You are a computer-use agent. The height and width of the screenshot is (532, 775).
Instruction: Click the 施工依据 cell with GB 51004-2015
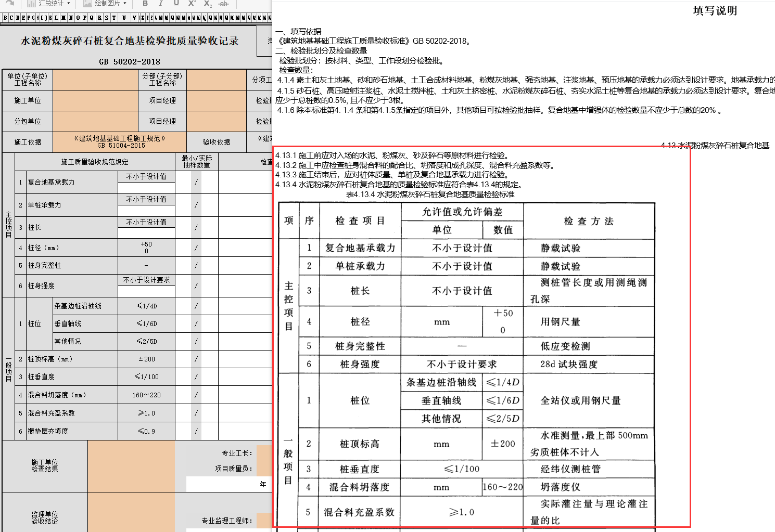120,142
